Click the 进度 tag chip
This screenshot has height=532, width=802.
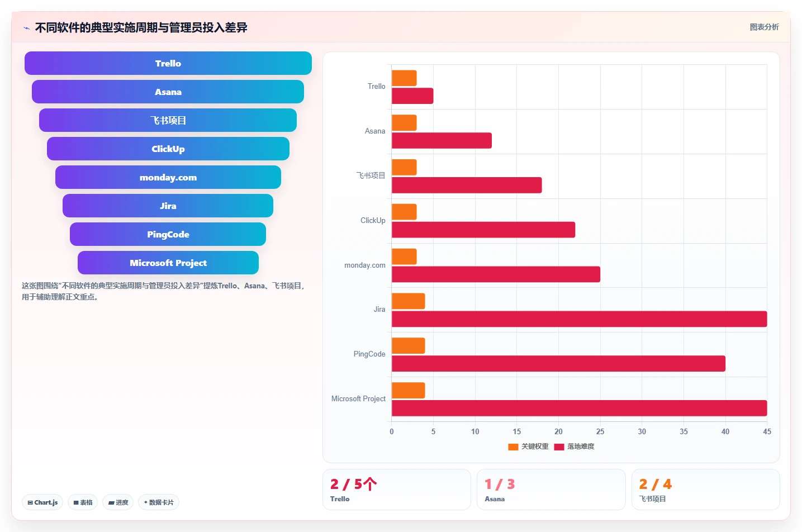pyautogui.click(x=118, y=502)
